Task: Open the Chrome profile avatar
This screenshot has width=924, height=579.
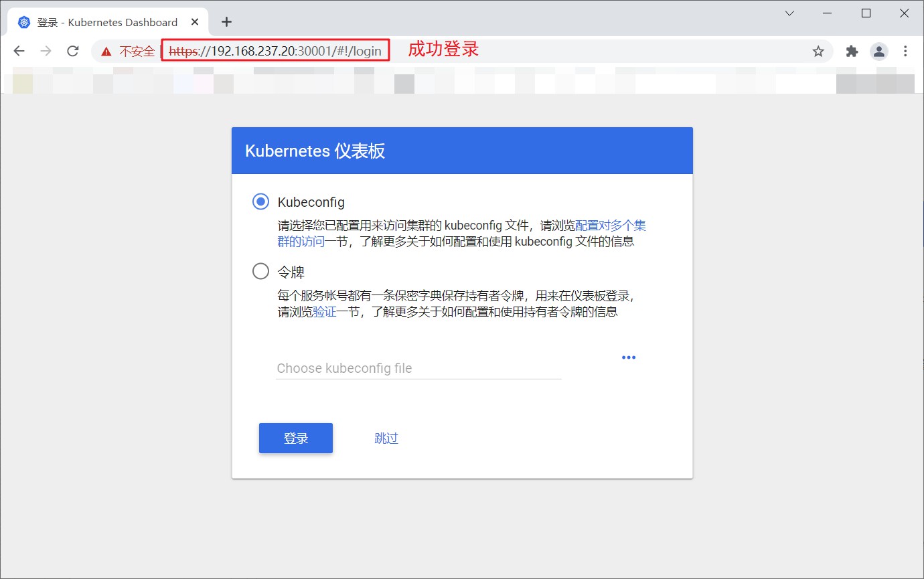Action: click(x=878, y=52)
